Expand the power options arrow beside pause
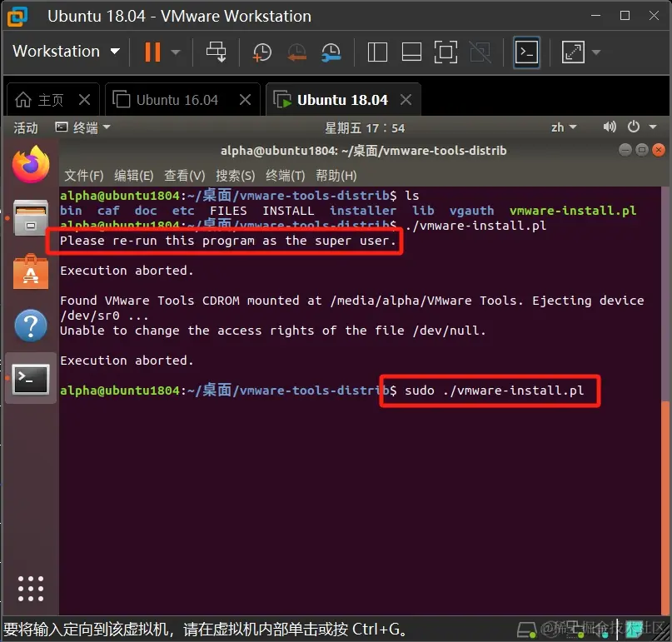 [175, 52]
